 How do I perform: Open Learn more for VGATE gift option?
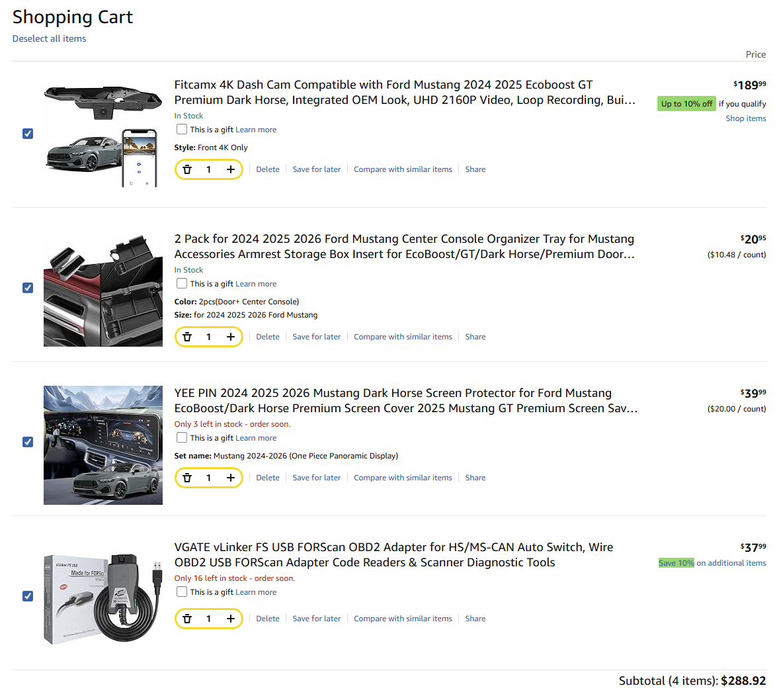pos(256,592)
